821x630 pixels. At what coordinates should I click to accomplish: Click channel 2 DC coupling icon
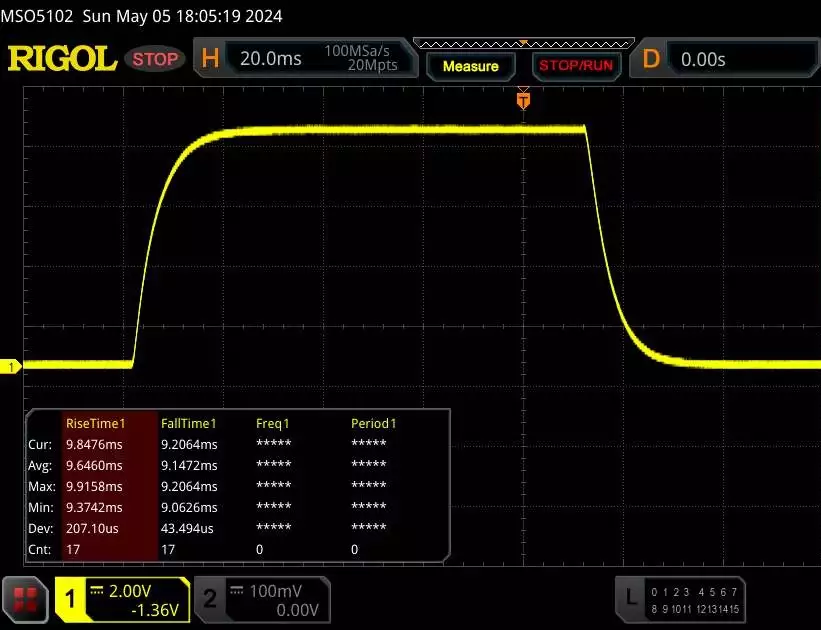pyautogui.click(x=237, y=591)
